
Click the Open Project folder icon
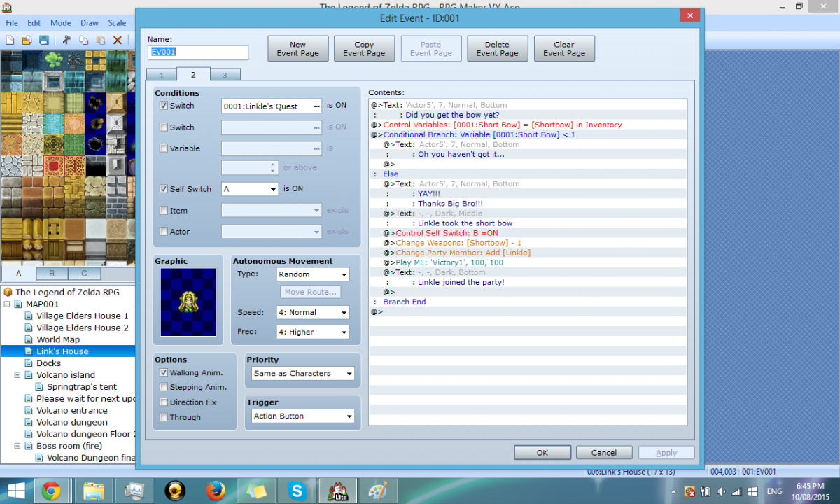coord(27,41)
